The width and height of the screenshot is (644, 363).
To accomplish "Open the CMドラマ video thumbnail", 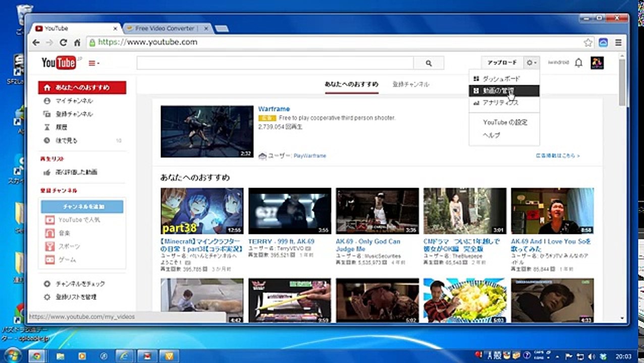I will 465,211.
